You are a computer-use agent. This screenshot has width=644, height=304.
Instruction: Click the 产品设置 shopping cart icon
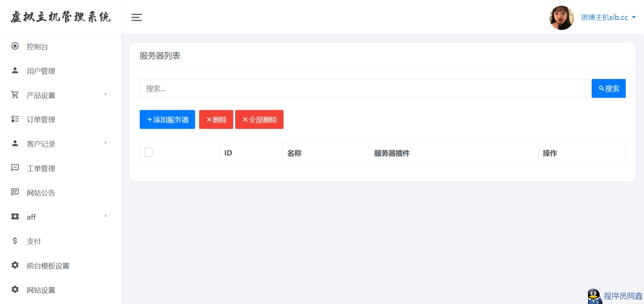[15, 95]
